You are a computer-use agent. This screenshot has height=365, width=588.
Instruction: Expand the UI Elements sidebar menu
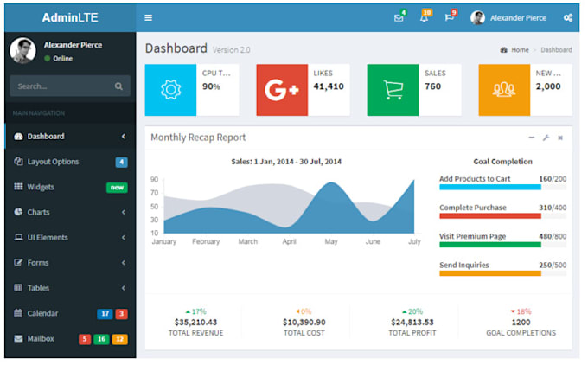coord(70,238)
